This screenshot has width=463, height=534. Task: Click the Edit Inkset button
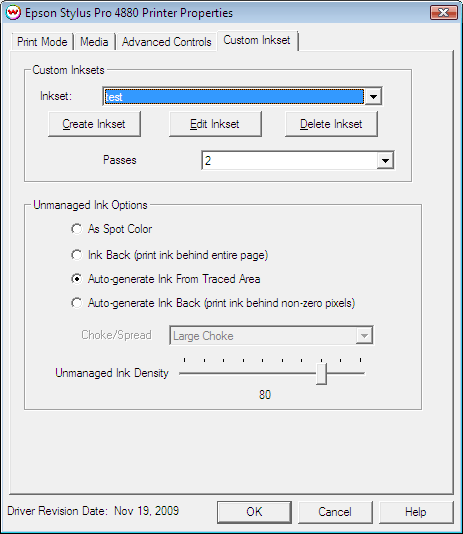click(x=215, y=124)
